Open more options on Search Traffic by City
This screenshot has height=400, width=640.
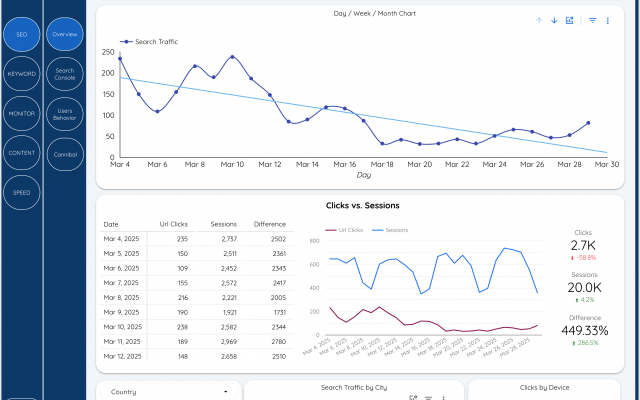tap(442, 398)
